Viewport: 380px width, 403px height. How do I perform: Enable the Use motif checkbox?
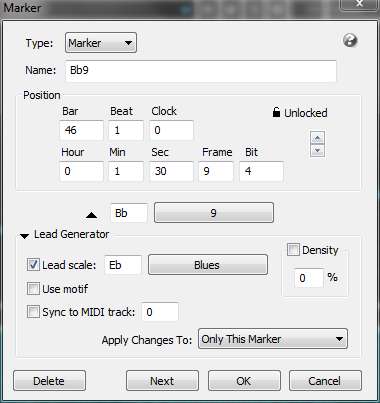(x=33, y=289)
